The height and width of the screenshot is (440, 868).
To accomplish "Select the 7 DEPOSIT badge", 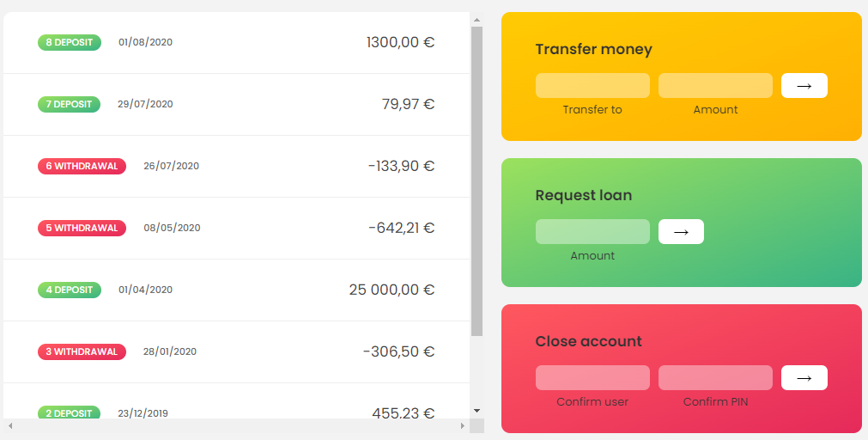I will click(x=69, y=104).
